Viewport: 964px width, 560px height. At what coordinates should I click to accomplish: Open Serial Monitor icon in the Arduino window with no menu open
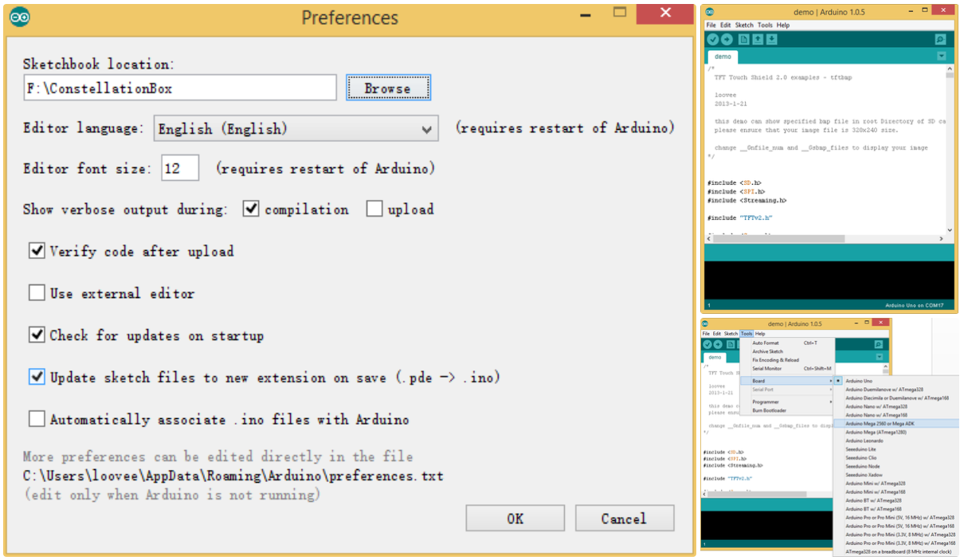coord(940,39)
